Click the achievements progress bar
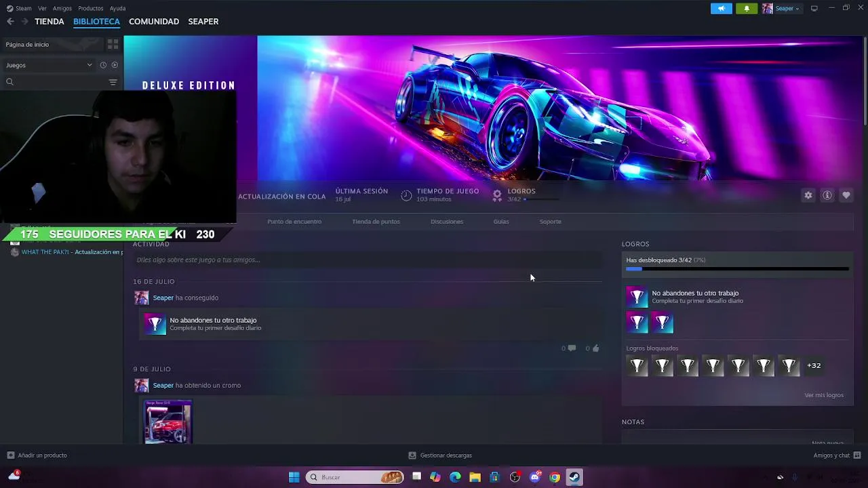Viewport: 868px width, 488px height. coord(737,269)
